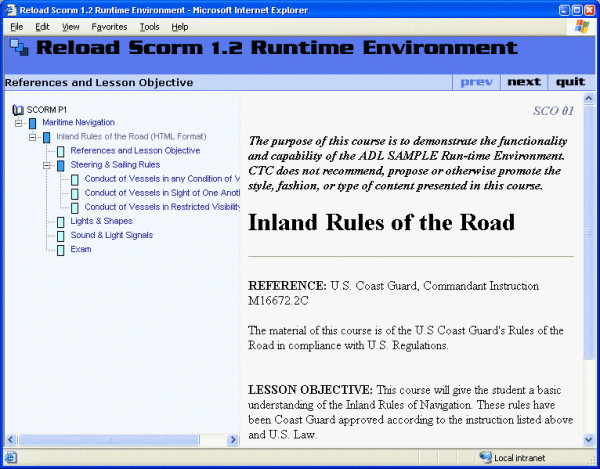
Task: Click the Inland Rules of the Road node icon
Action: (x=47, y=137)
